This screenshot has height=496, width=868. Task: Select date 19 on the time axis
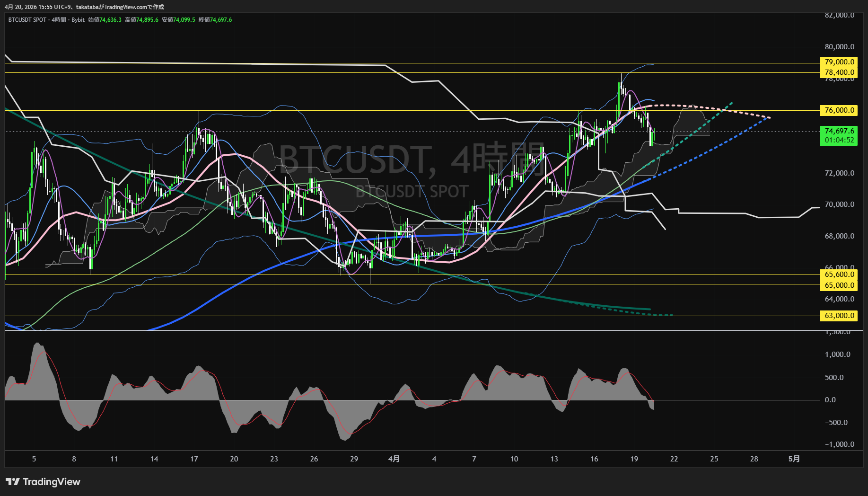click(x=634, y=459)
